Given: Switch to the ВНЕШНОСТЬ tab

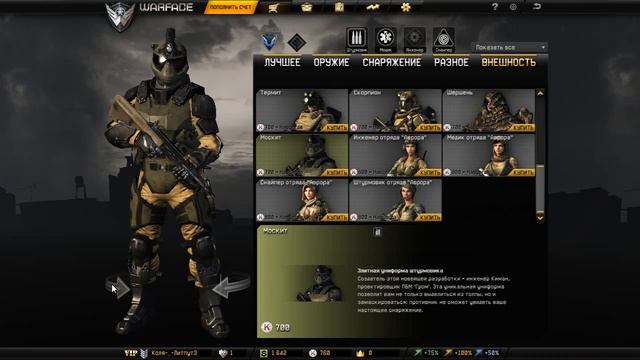Looking at the screenshot, I should tap(509, 62).
